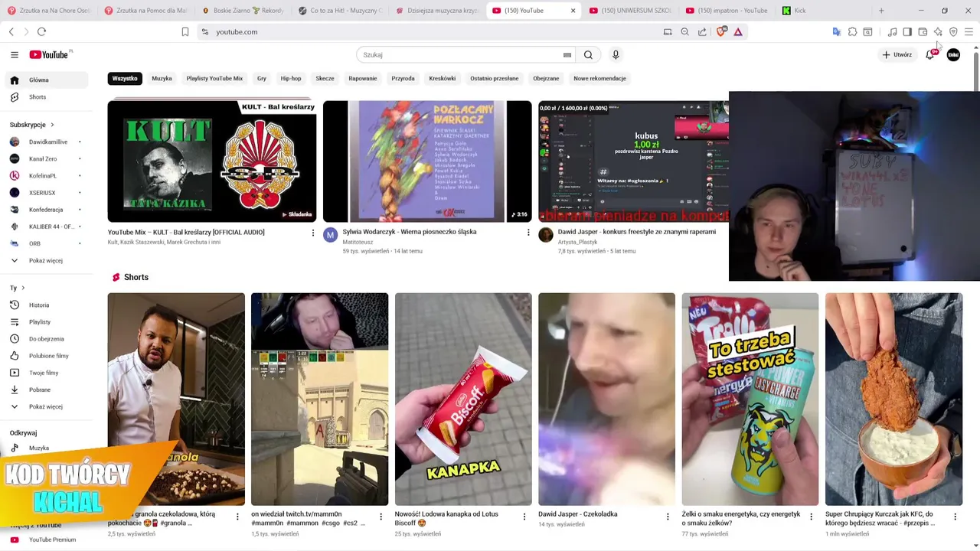
Task: Expand the Subskrypcje section arrow
Action: click(x=52, y=125)
